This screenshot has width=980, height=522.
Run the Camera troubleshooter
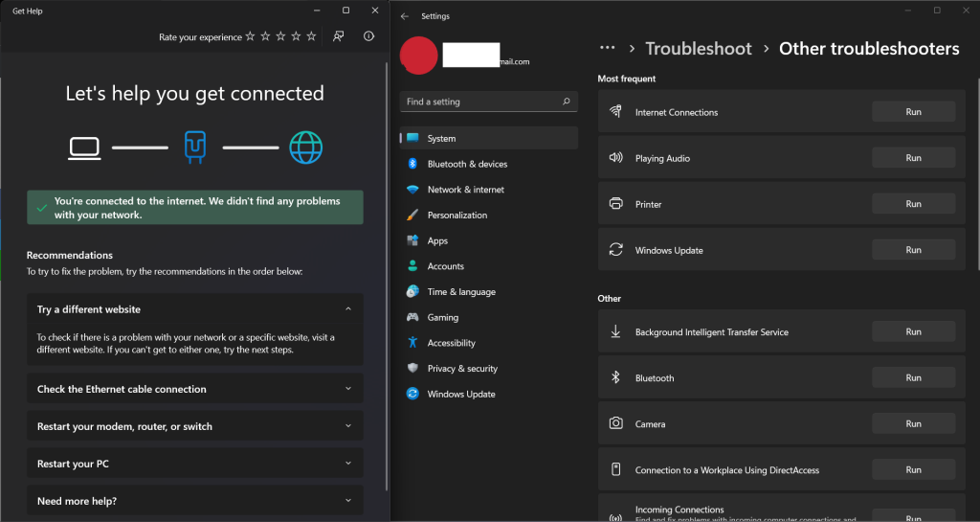913,423
